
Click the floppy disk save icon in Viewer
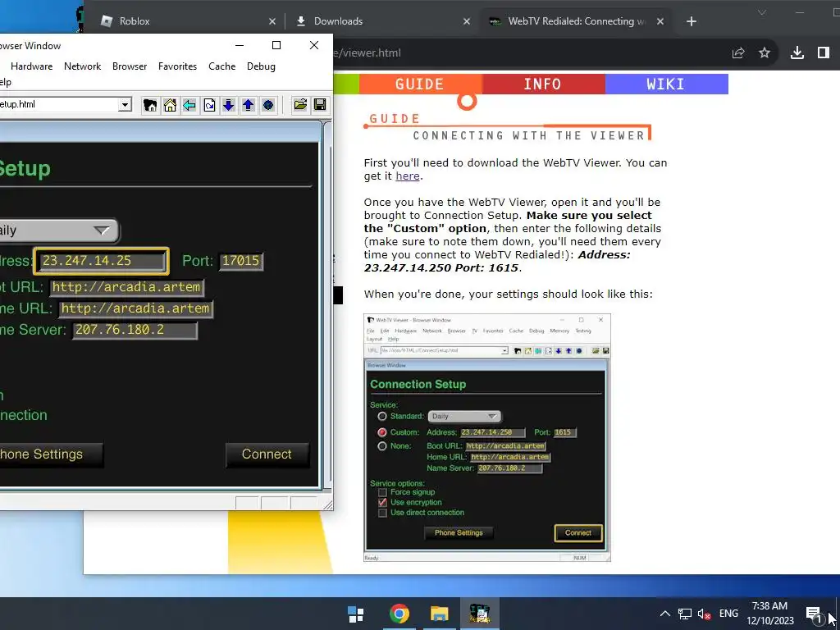pyautogui.click(x=320, y=105)
